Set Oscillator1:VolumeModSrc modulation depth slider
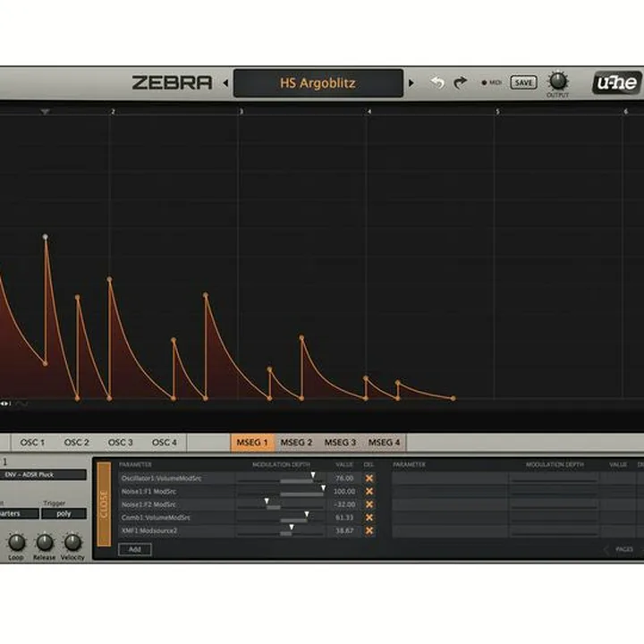Screen dimensions: 644x644 pos(281,479)
